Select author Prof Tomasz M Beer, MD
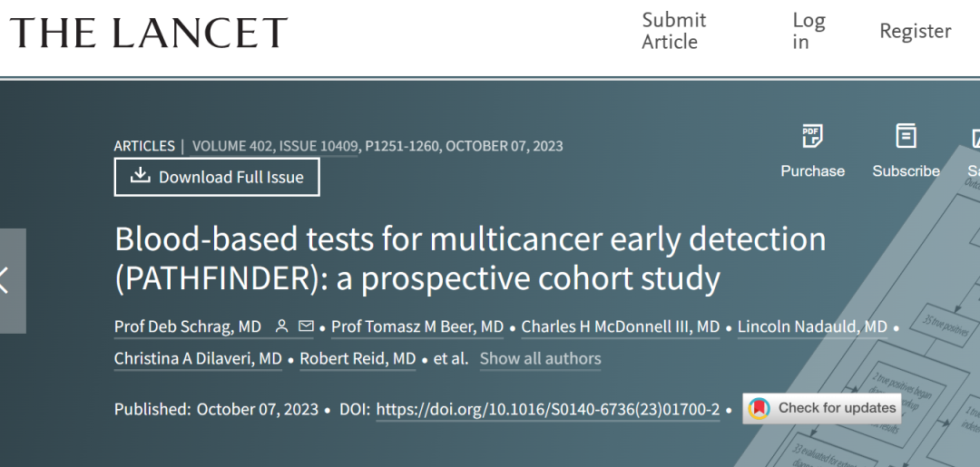Viewport: 980px width, 467px height. tap(417, 326)
